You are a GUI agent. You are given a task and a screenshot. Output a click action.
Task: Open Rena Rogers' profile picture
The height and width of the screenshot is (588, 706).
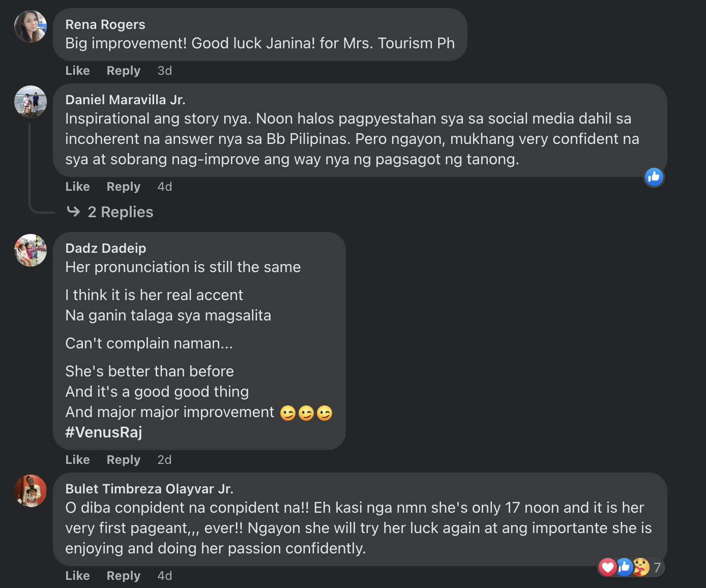point(31,26)
